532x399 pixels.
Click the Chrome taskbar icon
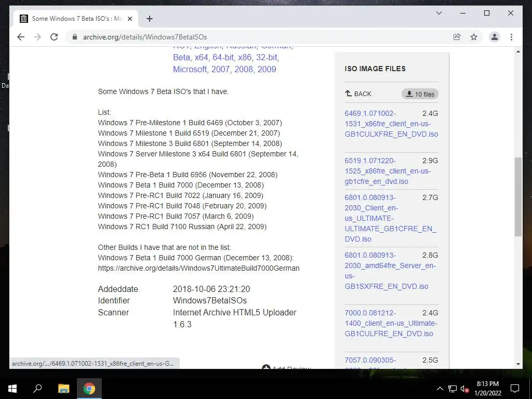pyautogui.click(x=89, y=389)
